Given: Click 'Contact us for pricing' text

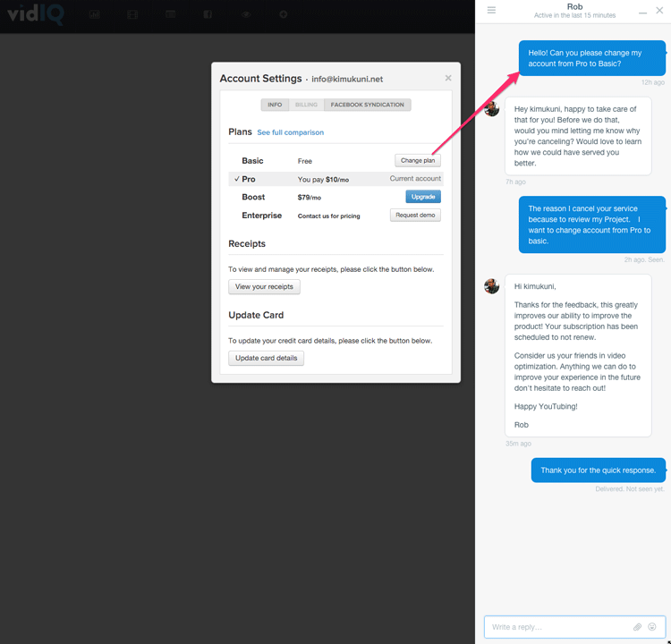Looking at the screenshot, I should 328,216.
